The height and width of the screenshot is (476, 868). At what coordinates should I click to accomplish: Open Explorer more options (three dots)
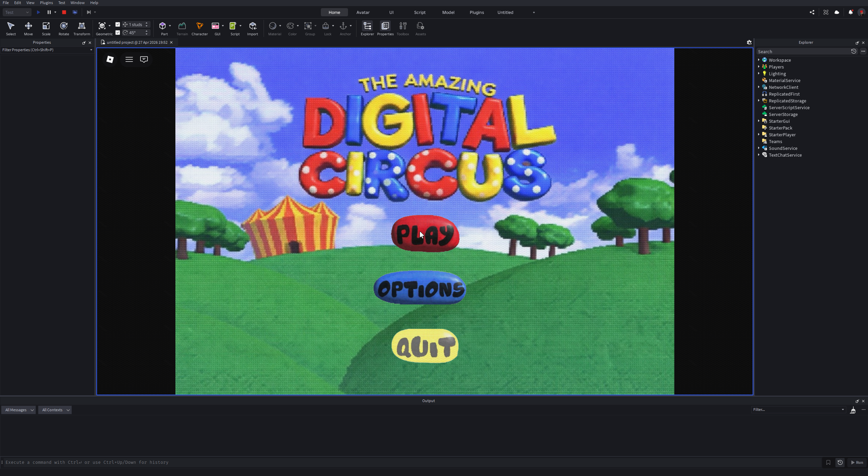point(863,52)
